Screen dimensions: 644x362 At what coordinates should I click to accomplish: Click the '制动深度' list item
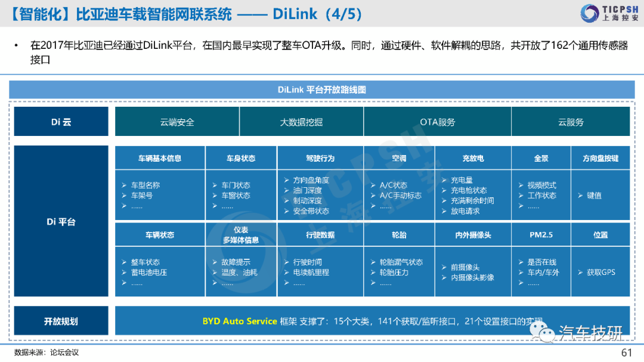307,200
